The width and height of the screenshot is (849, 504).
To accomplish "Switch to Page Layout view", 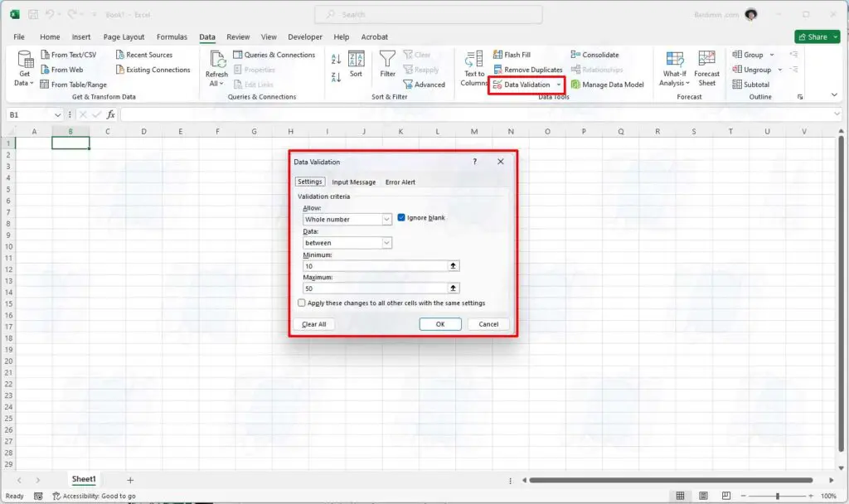I will [703, 496].
